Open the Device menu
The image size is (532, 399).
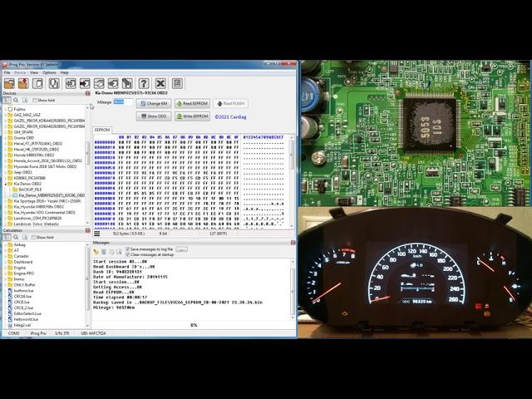(20, 72)
